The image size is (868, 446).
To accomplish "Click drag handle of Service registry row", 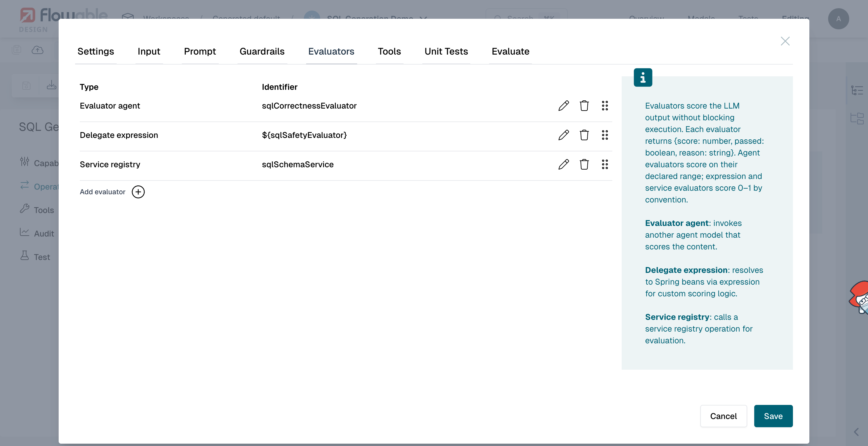I will coord(605,165).
